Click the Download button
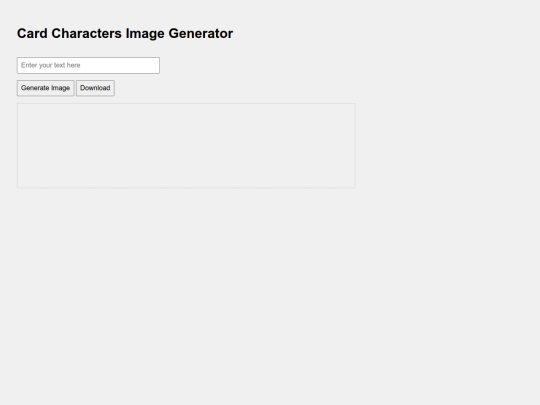The height and width of the screenshot is (405, 540). click(95, 88)
